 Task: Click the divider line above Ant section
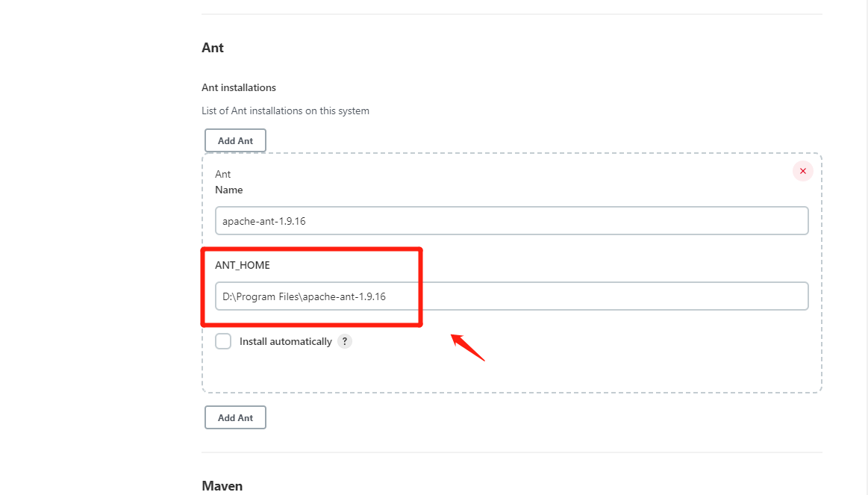511,14
